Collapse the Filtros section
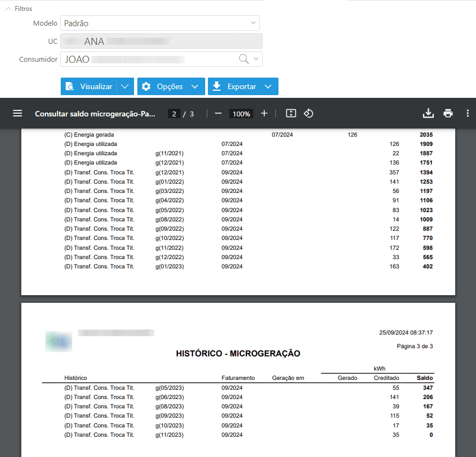Screen dimensions: 476x457 click(9, 9)
